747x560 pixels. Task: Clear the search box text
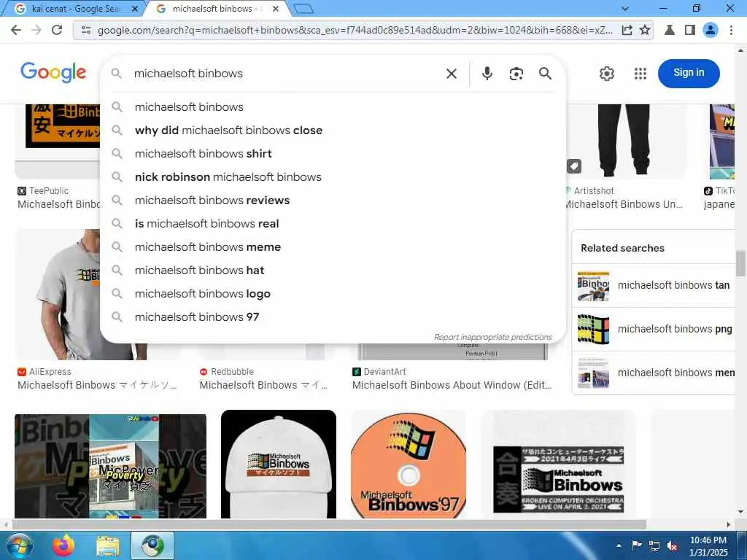(451, 74)
